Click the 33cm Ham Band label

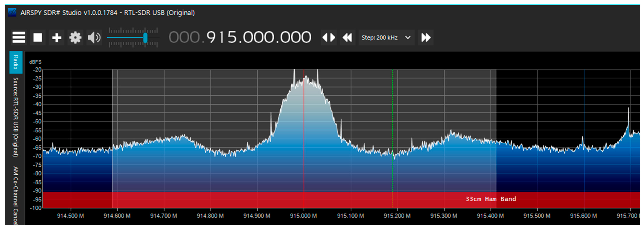[490, 199]
